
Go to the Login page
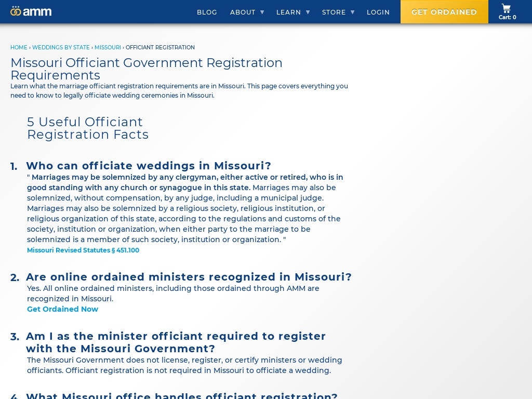click(x=378, y=12)
